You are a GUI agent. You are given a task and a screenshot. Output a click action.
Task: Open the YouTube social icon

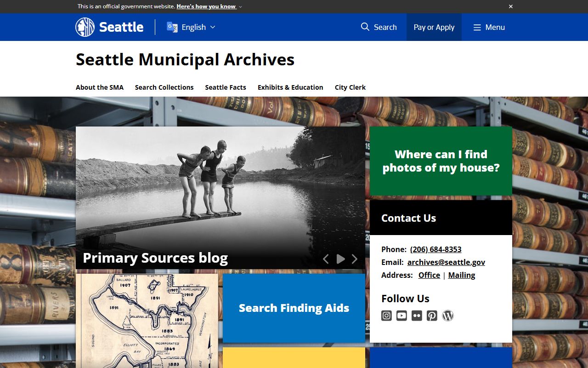[402, 316]
